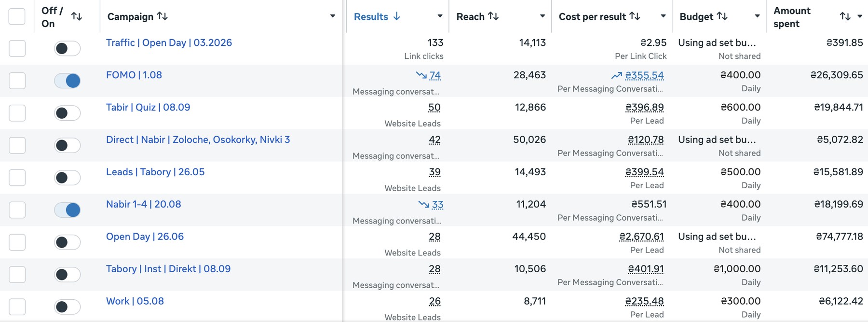
Task: Click the ₴1,000.00 daily budget cell
Action: click(737, 269)
